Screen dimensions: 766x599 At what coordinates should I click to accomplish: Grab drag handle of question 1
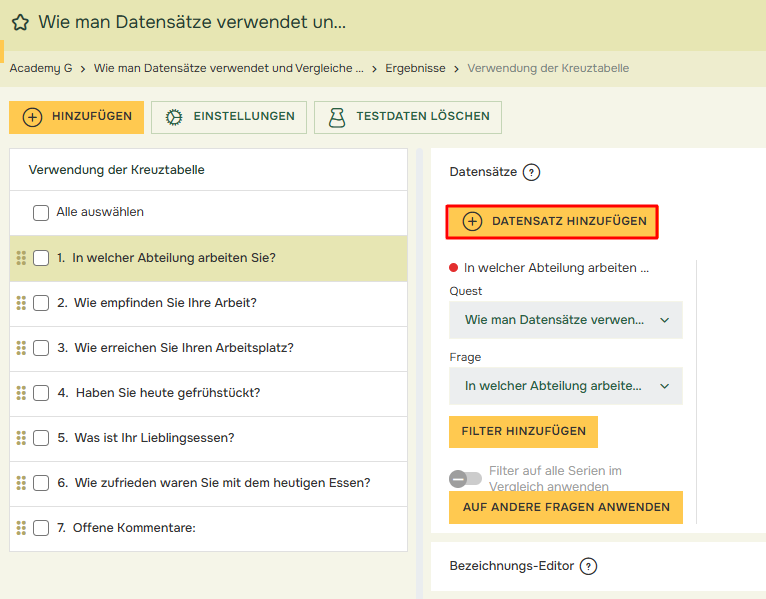[21, 258]
